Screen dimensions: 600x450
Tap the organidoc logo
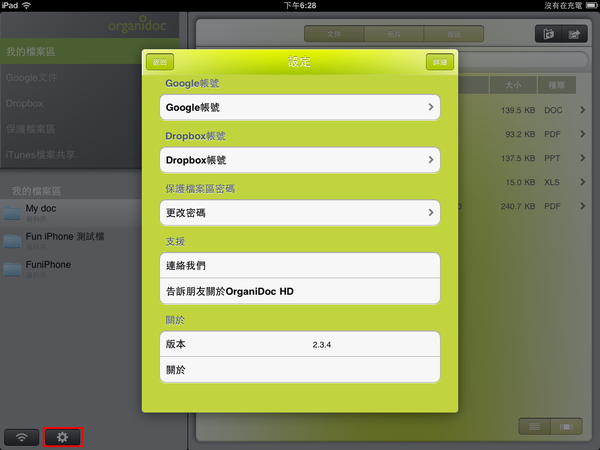click(137, 25)
